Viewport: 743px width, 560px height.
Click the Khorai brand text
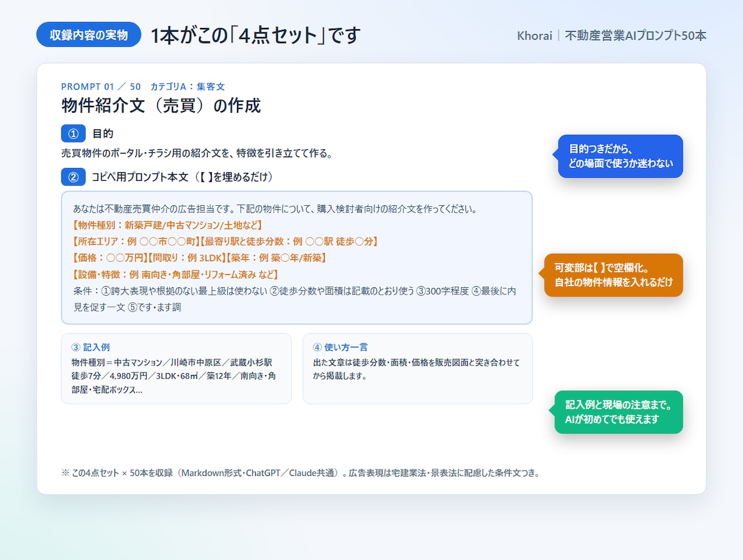(x=534, y=35)
